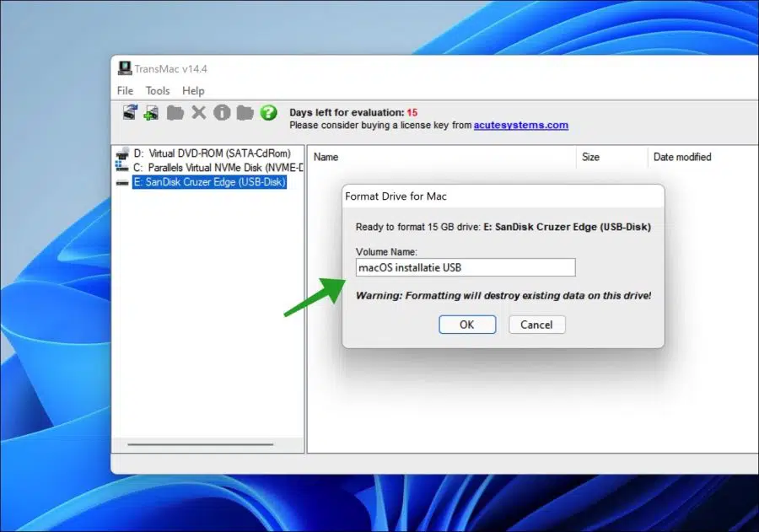The image size is (759, 532).
Task: Cancel the Format Drive for Mac dialog
Action: click(x=537, y=325)
